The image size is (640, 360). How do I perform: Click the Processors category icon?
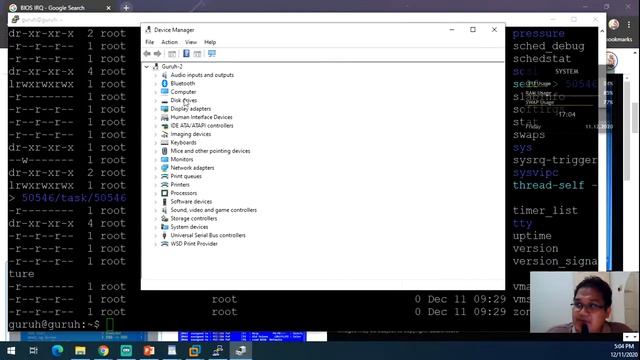click(x=164, y=193)
